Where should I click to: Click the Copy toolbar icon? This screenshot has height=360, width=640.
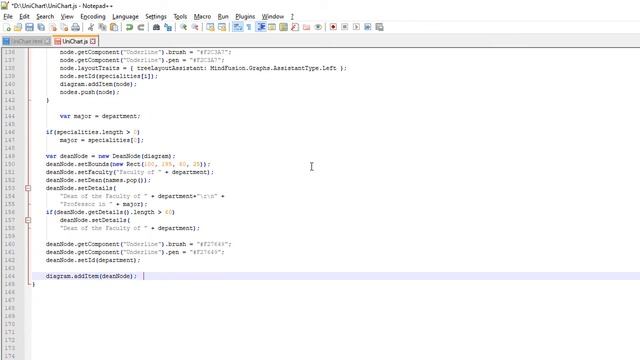[102, 27]
